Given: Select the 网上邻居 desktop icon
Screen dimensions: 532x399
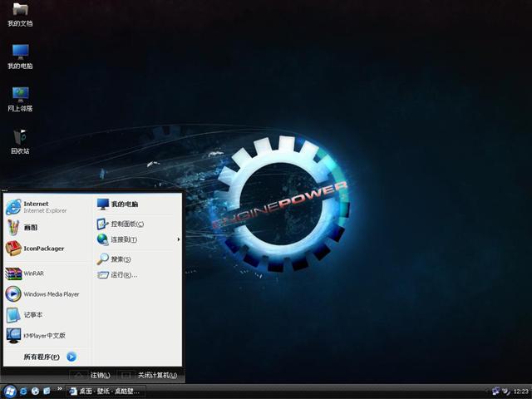Looking at the screenshot, I should pos(20,100).
